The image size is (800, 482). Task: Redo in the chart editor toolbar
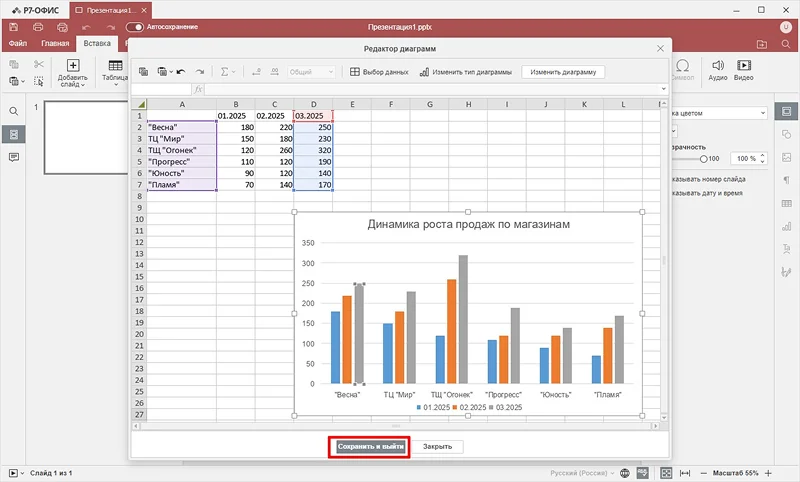[x=200, y=72]
